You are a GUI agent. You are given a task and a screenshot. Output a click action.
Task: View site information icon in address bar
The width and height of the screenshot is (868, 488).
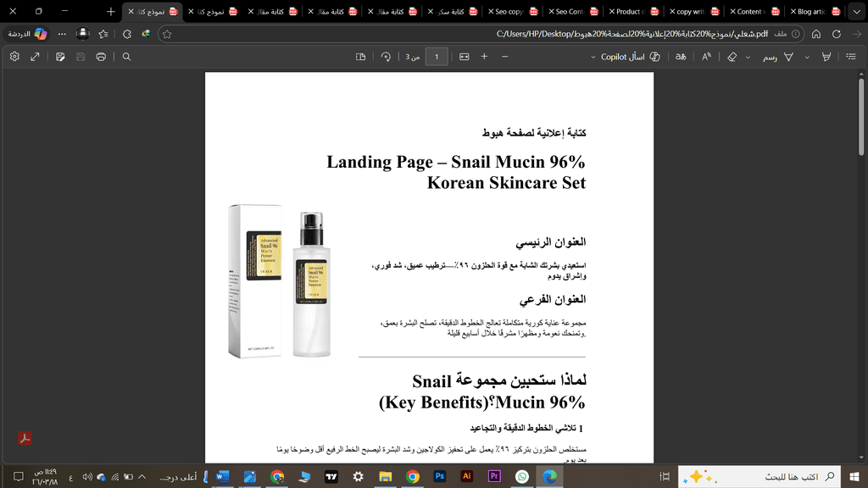point(795,34)
